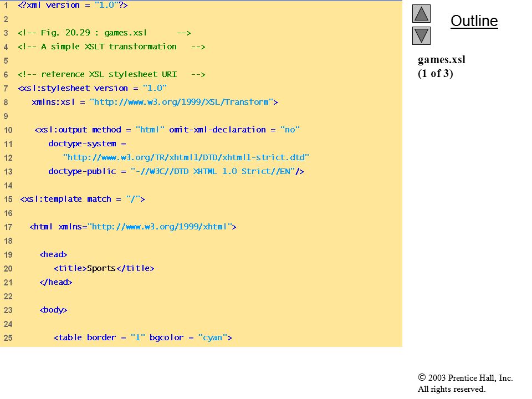
Task: Click the 2003 Prentice Hall copyright text
Action: click(x=465, y=378)
